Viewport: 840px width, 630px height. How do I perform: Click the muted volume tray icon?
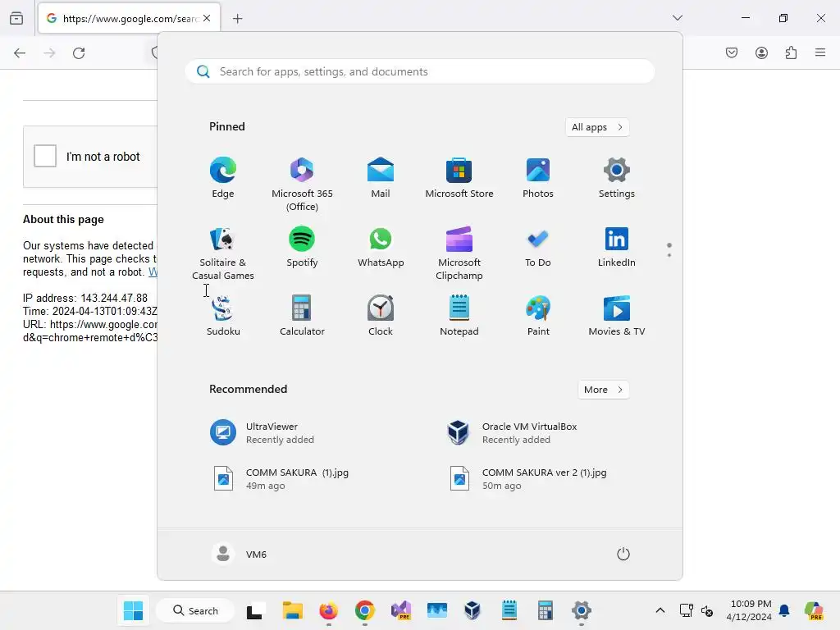pos(707,610)
